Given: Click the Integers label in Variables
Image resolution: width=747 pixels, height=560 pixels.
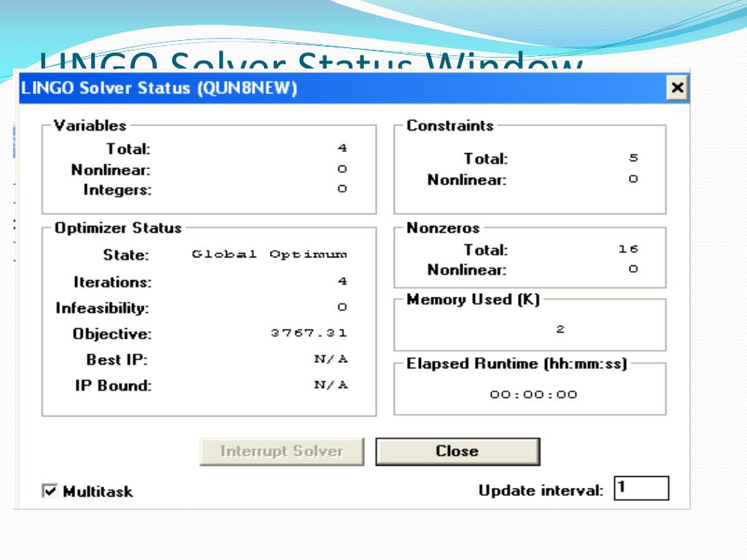Looking at the screenshot, I should (117, 190).
